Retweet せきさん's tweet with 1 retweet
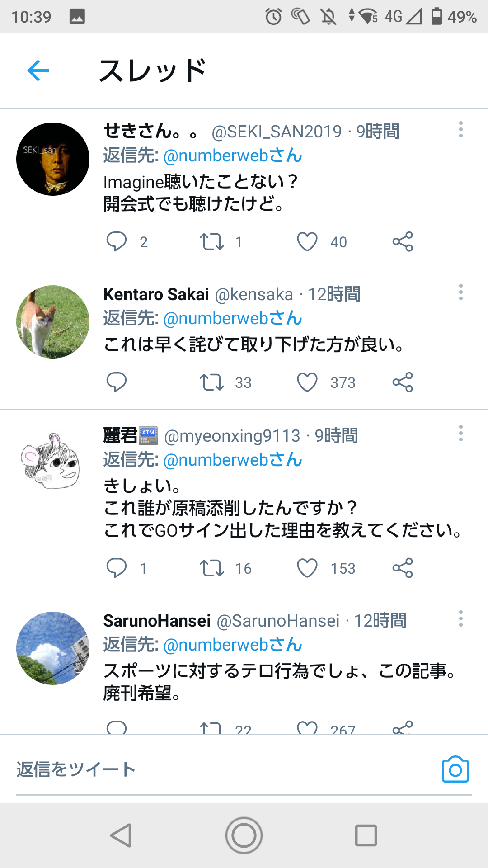This screenshot has width=488, height=868. (212, 241)
